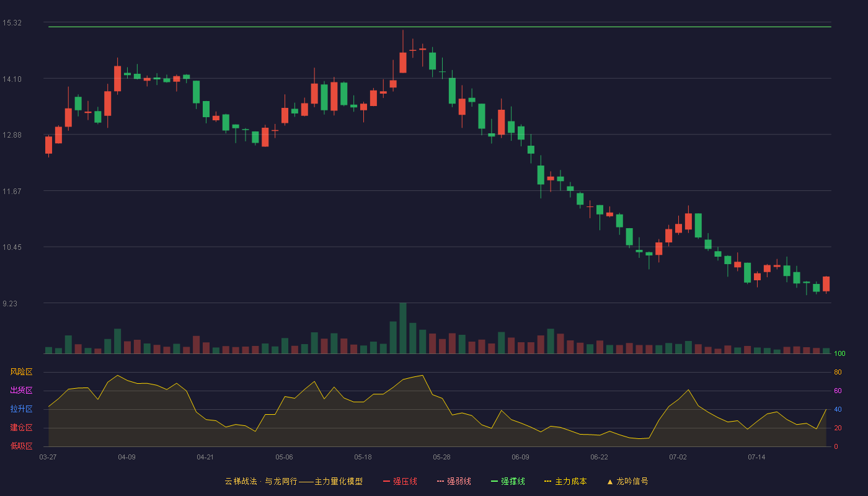
Task: Toggle the 强撑线 legend entry
Action: pos(508,481)
